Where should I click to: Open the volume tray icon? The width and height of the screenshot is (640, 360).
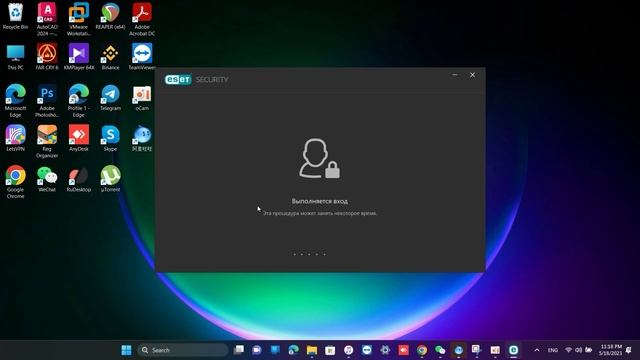click(578, 350)
